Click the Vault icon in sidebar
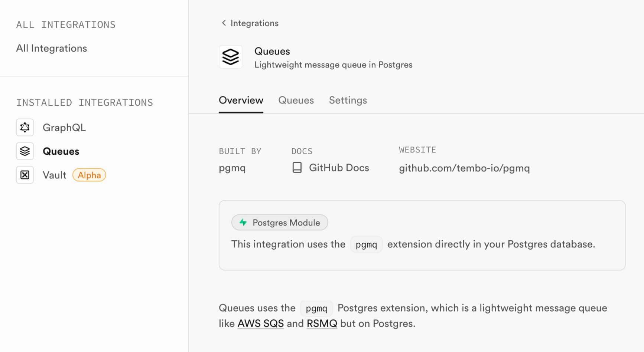Image resolution: width=644 pixels, height=352 pixels. point(25,175)
